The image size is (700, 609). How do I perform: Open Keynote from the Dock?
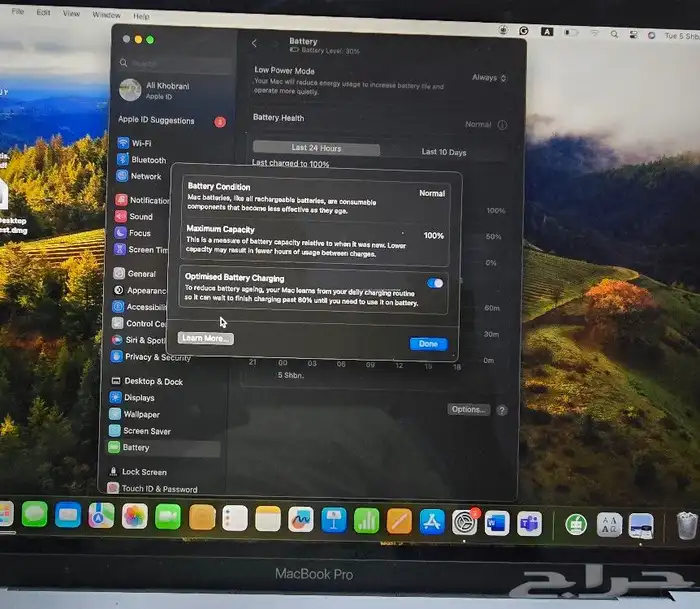333,520
